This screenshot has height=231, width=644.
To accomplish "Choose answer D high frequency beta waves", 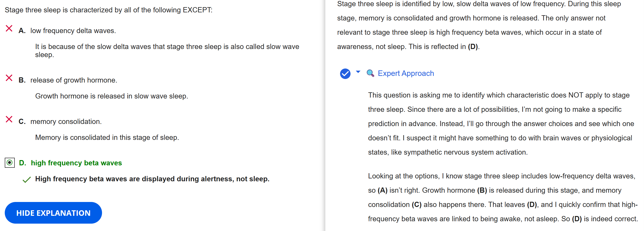I will 76,163.
